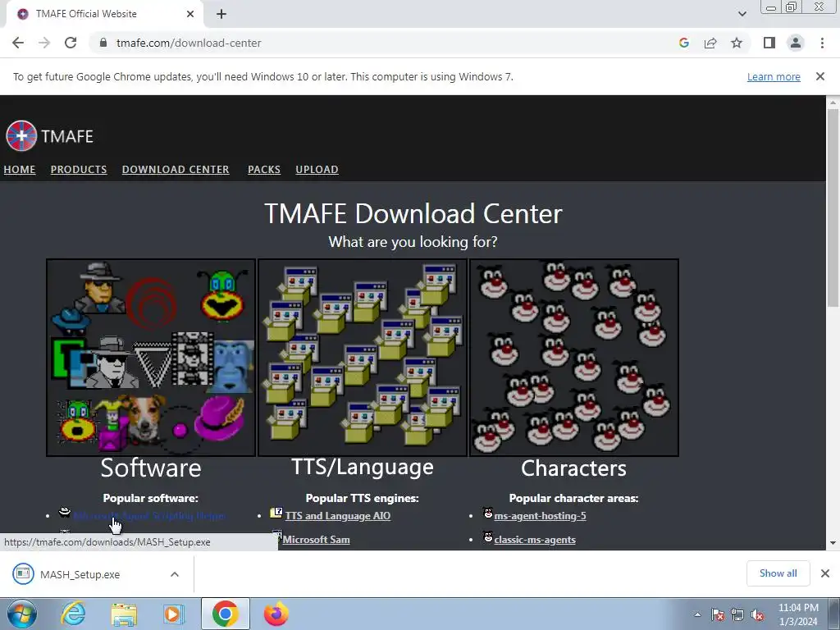
Task: Click the Google icon in address bar
Action: [x=683, y=43]
